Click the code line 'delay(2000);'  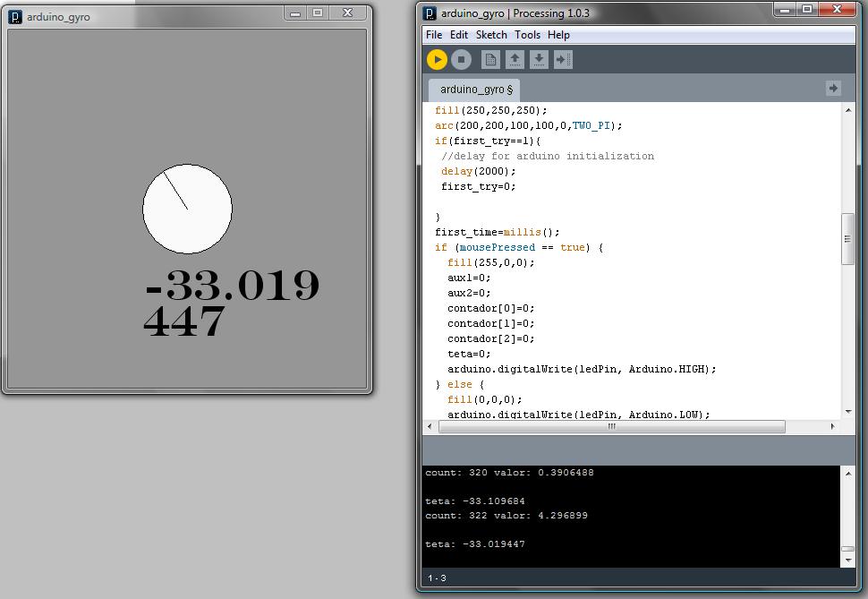pos(478,171)
